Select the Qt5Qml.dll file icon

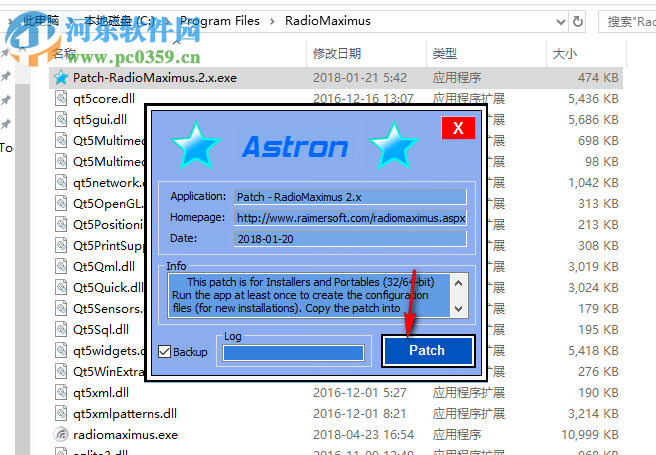coord(61,266)
